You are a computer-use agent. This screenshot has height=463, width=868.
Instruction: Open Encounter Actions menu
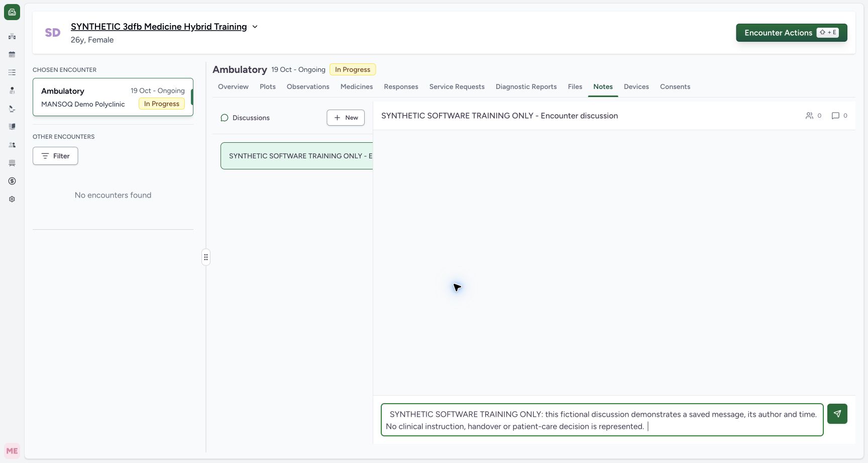coord(792,33)
